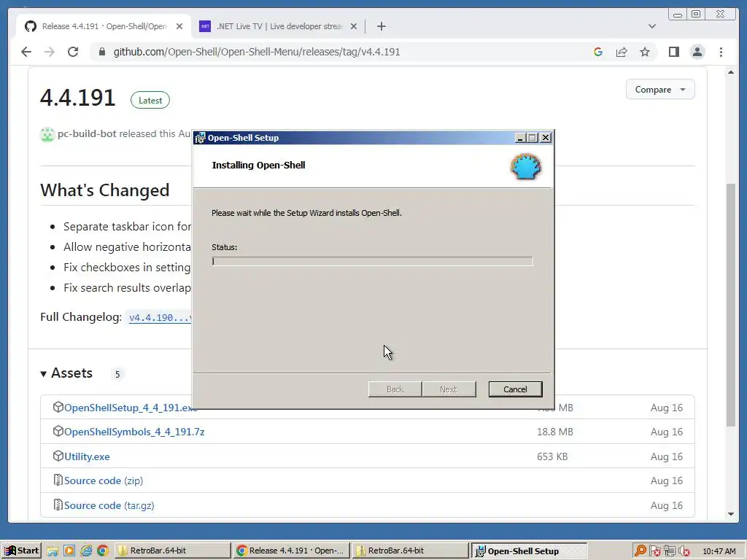Open the file explorer quick launch icon

pyautogui.click(x=53, y=551)
